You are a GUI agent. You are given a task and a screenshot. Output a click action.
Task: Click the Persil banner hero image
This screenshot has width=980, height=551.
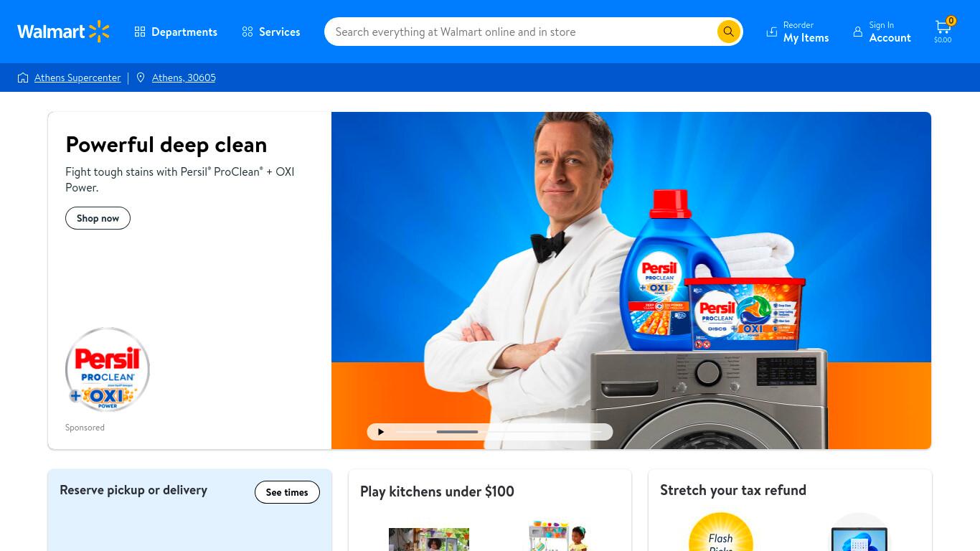(x=631, y=281)
